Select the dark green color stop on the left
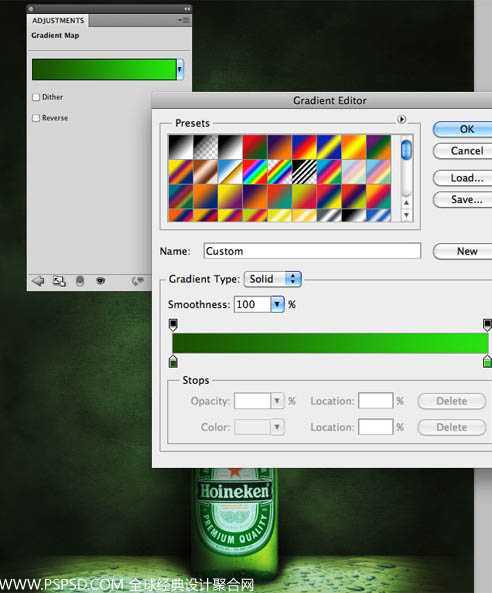 point(173,361)
